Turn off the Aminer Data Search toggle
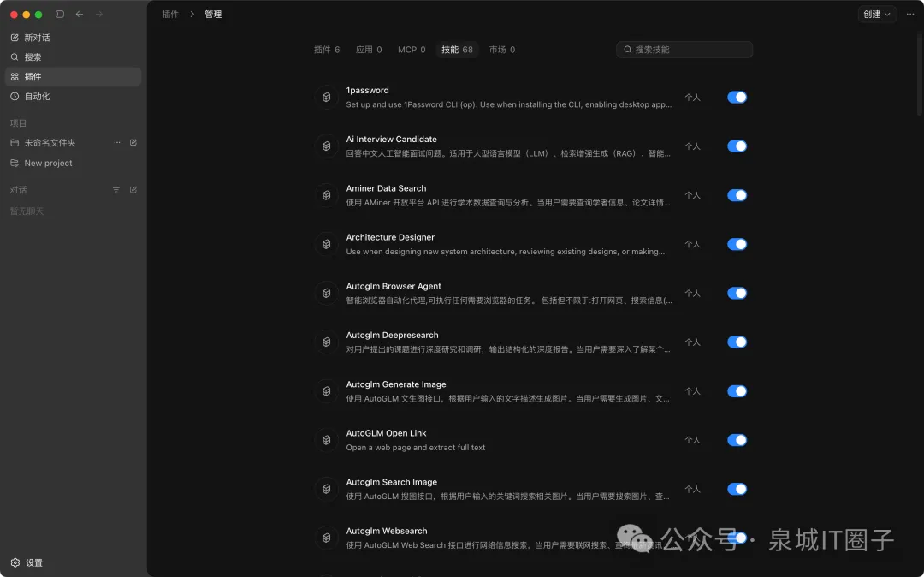Viewport: 924px width, 577px height. (737, 195)
